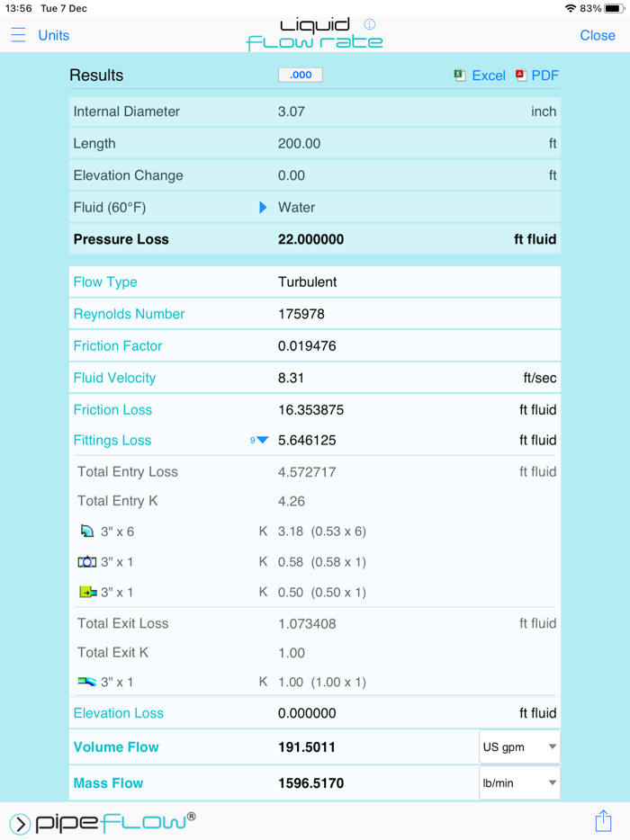Open Reynolds Number explanation
This screenshot has width=630, height=840.
[129, 314]
